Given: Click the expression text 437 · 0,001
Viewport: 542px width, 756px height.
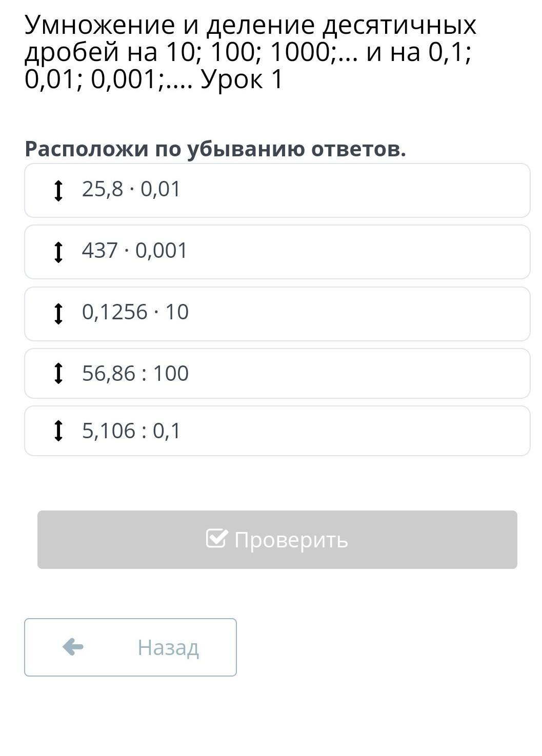Looking at the screenshot, I should click(135, 251).
